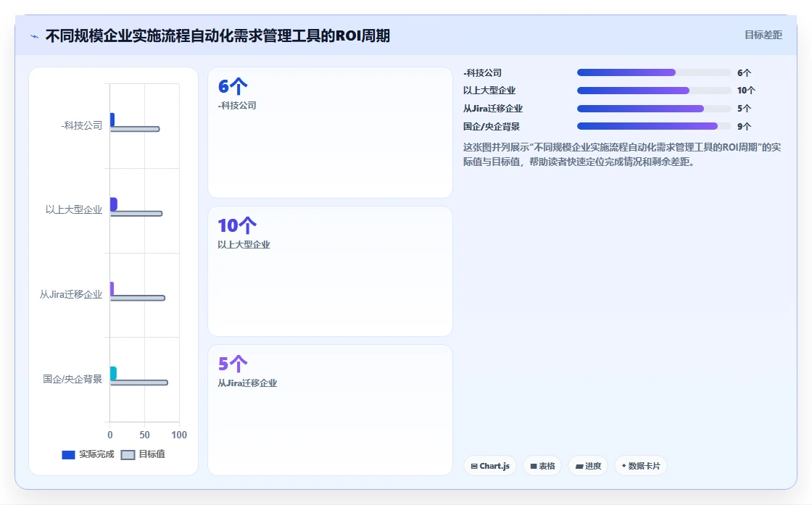Image resolution: width=812 pixels, height=505 pixels.
Task: Click the 以上大型企业 chart axis label
Action: point(73,209)
